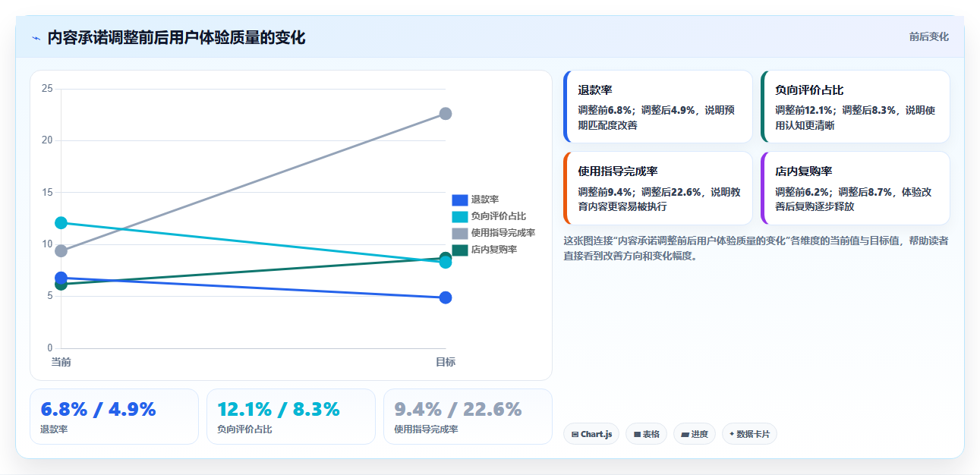Select the 进度 tag label
The height and width of the screenshot is (475, 980).
pyautogui.click(x=700, y=435)
